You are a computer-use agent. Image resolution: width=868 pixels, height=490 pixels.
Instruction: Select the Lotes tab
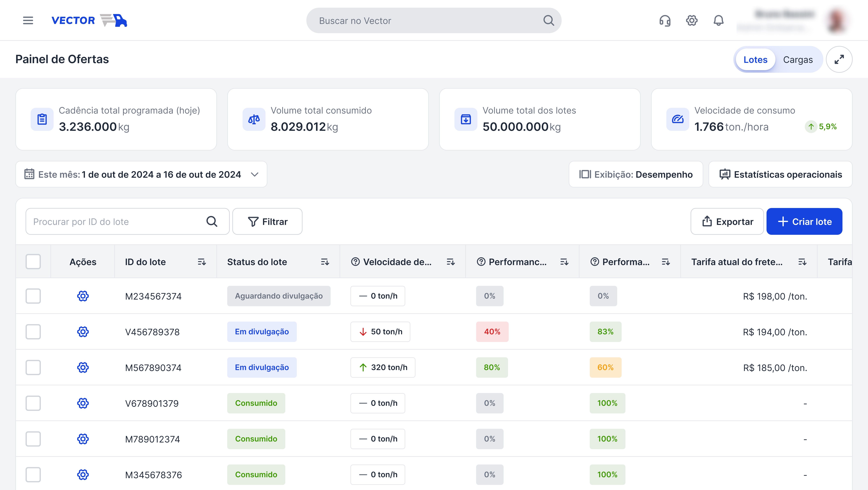755,60
